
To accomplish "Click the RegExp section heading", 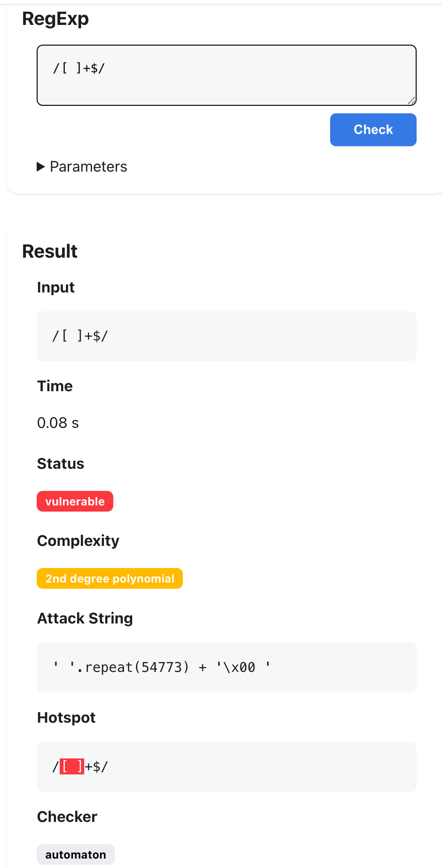I will tap(55, 19).
